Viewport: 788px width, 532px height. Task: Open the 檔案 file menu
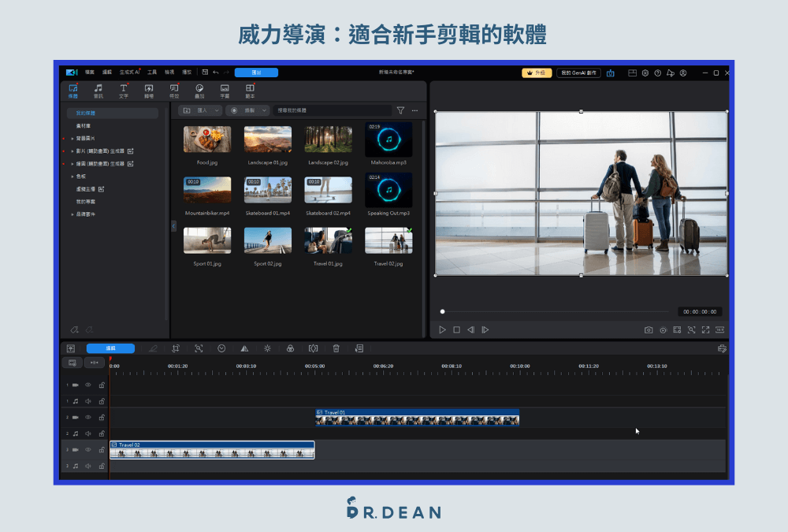pos(90,73)
